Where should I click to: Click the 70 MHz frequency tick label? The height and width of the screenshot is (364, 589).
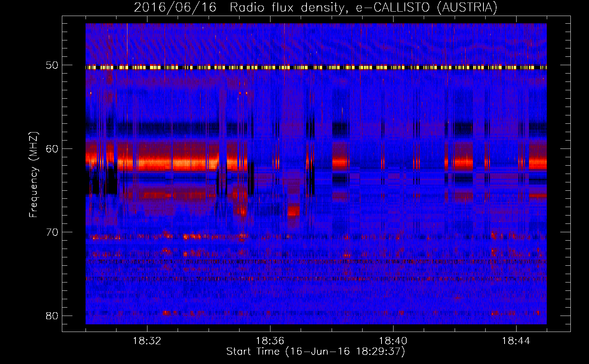click(x=52, y=232)
